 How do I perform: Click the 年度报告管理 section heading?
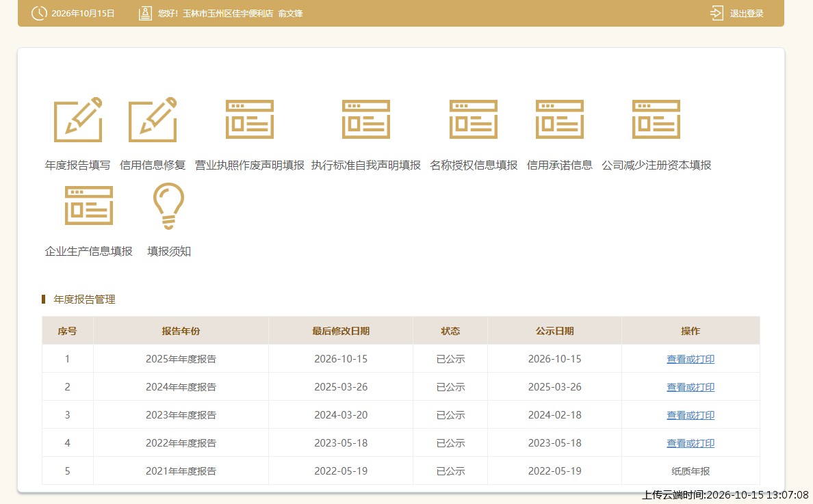coord(84,300)
